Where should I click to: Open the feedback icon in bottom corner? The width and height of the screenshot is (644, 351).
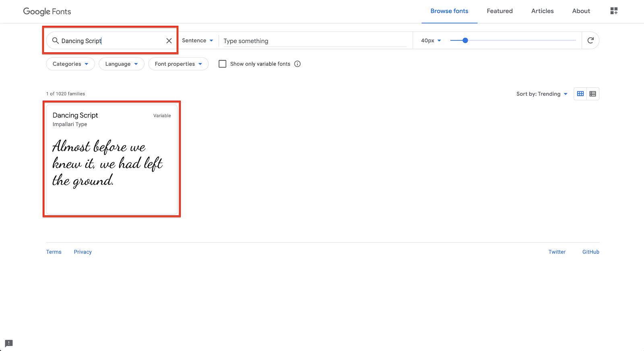9,343
